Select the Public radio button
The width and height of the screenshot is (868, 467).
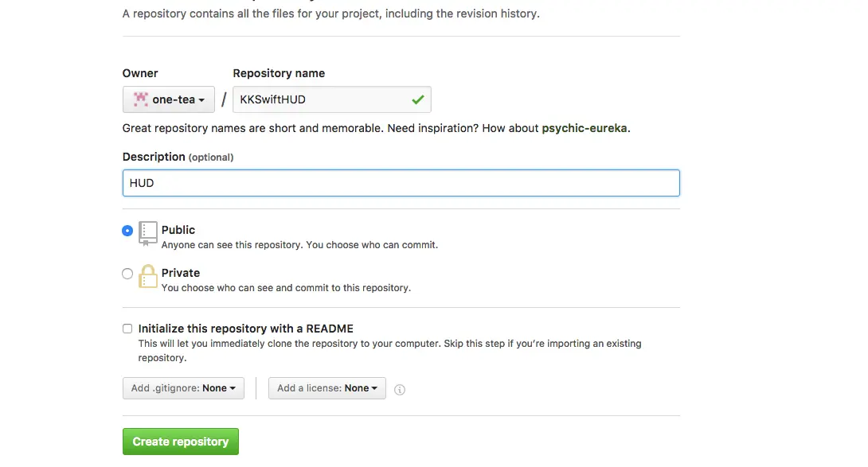(x=127, y=231)
